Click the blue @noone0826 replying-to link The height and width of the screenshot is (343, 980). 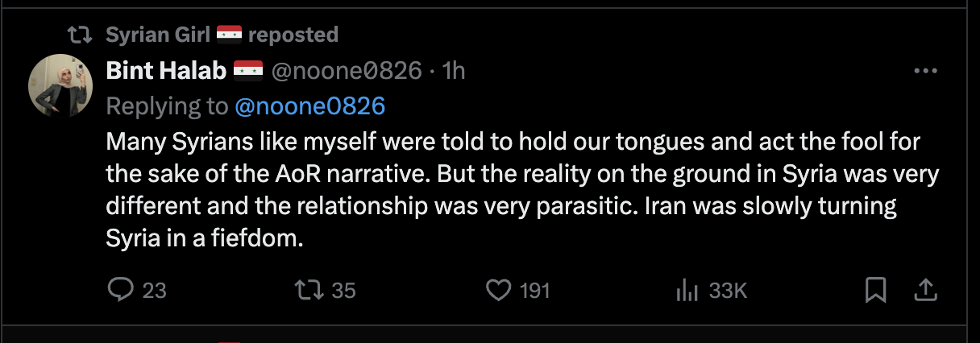tap(309, 105)
